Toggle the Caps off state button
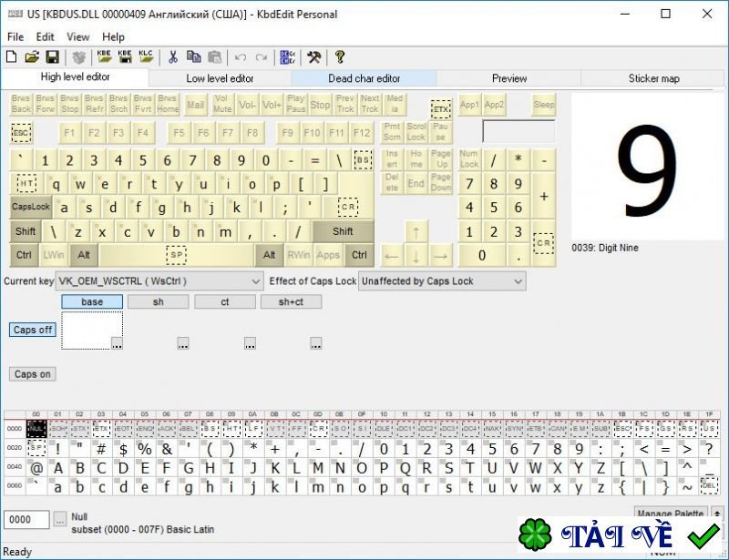 (x=33, y=330)
